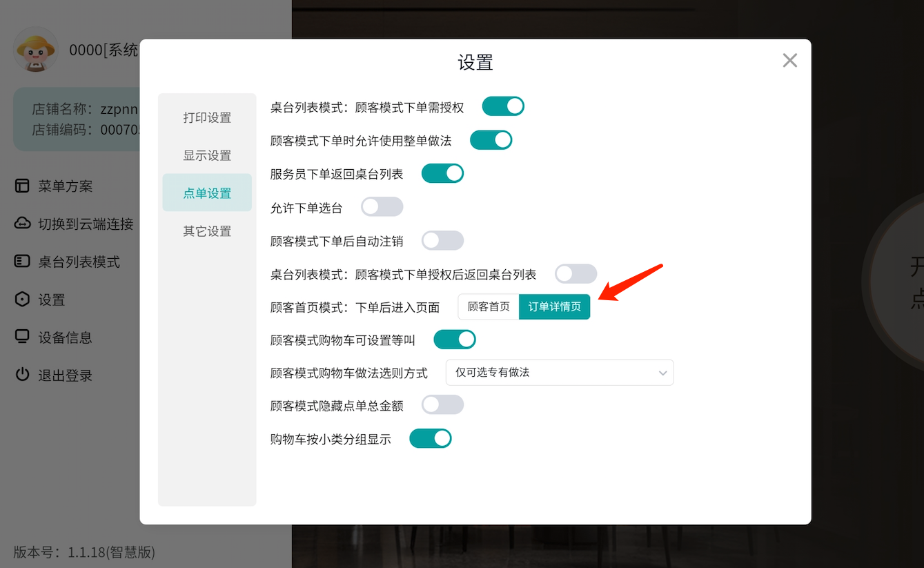Click the 其它设置 settings section

pyautogui.click(x=207, y=231)
